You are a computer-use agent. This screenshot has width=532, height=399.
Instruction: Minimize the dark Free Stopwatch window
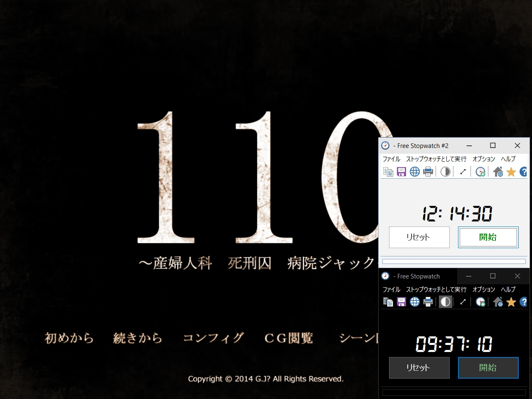pyautogui.click(x=469, y=276)
